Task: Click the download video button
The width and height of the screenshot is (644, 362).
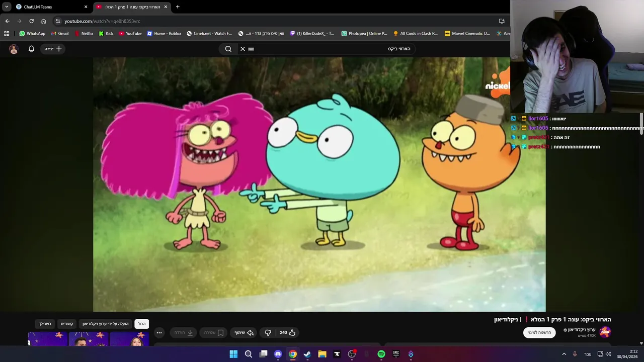Action: pyautogui.click(x=184, y=332)
